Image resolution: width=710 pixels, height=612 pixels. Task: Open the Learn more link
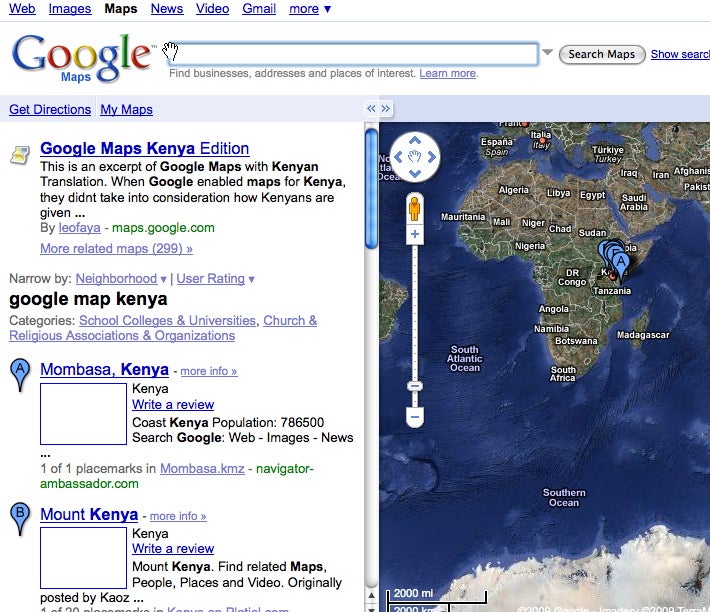[x=447, y=73]
